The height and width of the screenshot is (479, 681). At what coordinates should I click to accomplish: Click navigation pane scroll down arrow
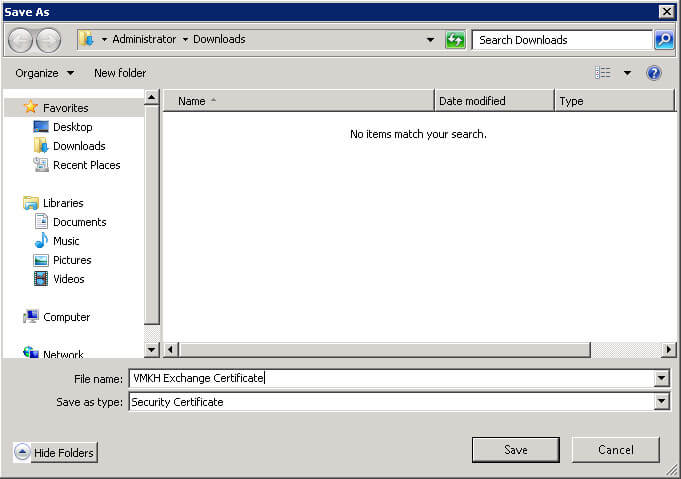pos(151,350)
